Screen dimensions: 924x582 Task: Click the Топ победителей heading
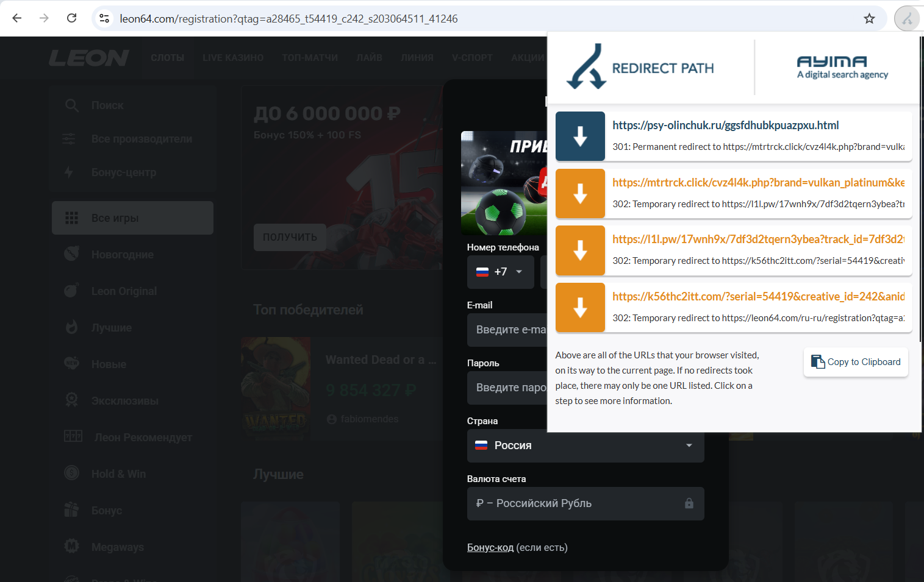308,310
